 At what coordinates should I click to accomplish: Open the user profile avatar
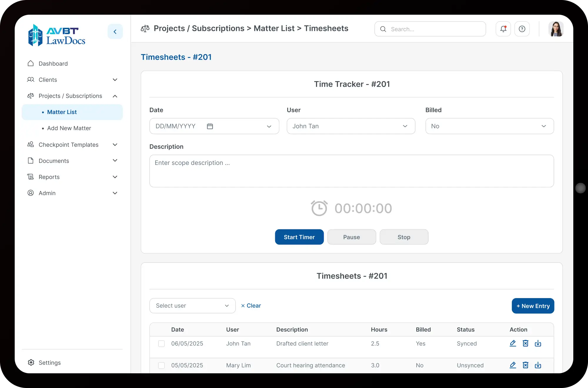(x=556, y=29)
